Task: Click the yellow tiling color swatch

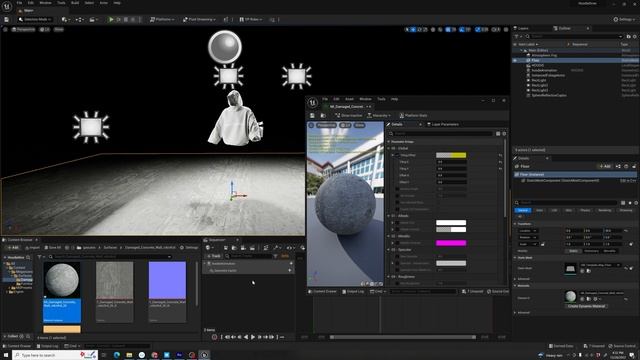Action: click(x=451, y=155)
